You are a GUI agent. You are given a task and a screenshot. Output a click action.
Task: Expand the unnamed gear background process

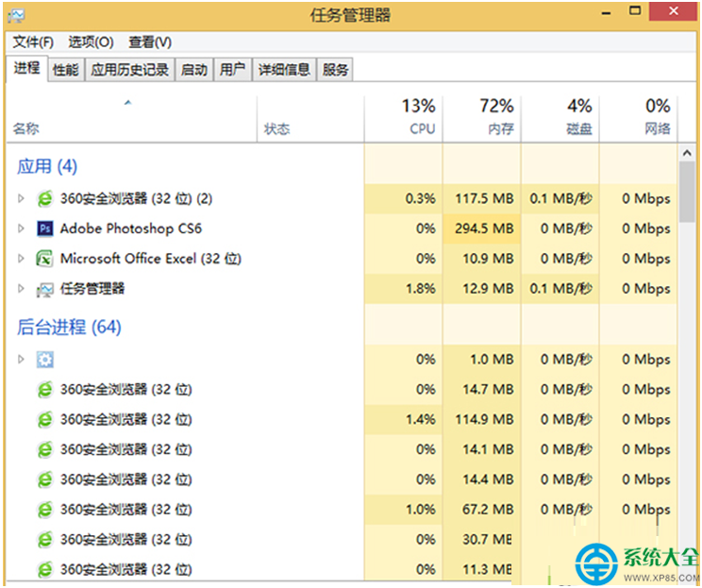21,360
